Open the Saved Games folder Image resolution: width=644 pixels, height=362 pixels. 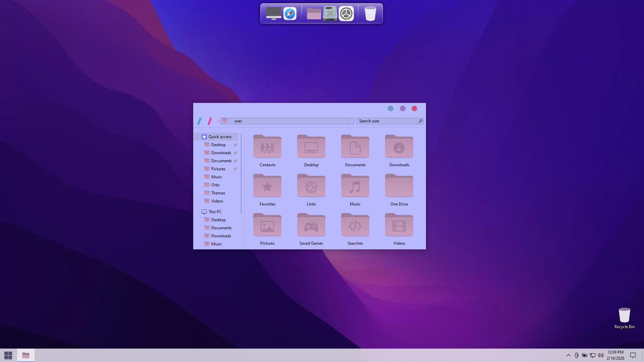coord(311,225)
